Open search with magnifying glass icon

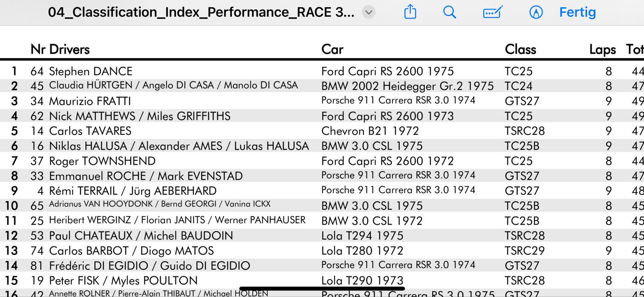tap(450, 12)
